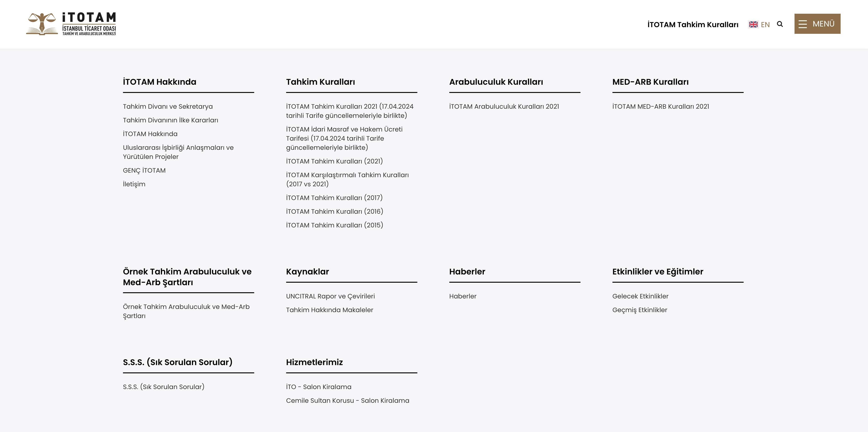Screen dimensions: 868x432
Task: Open İTOTAM Tahkim Kuralları header link
Action: pyautogui.click(x=693, y=25)
